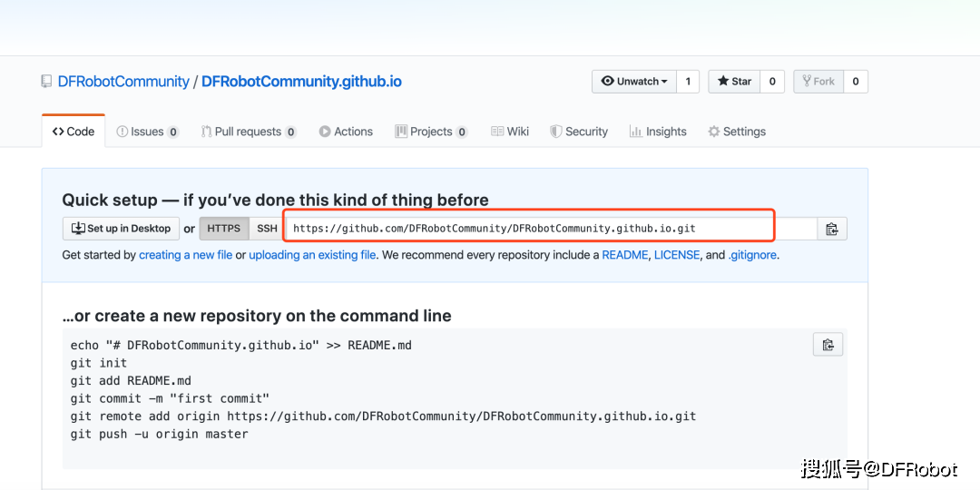This screenshot has width=980, height=490.
Task: Click the 'git remote add origin' command line
Action: click(383, 416)
